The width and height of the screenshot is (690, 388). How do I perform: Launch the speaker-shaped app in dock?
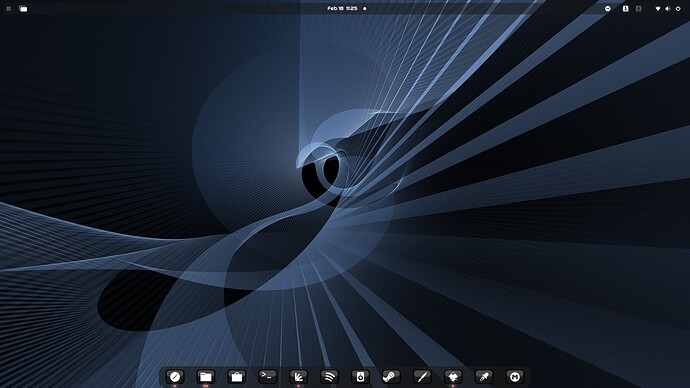pyautogui.click(x=360, y=377)
